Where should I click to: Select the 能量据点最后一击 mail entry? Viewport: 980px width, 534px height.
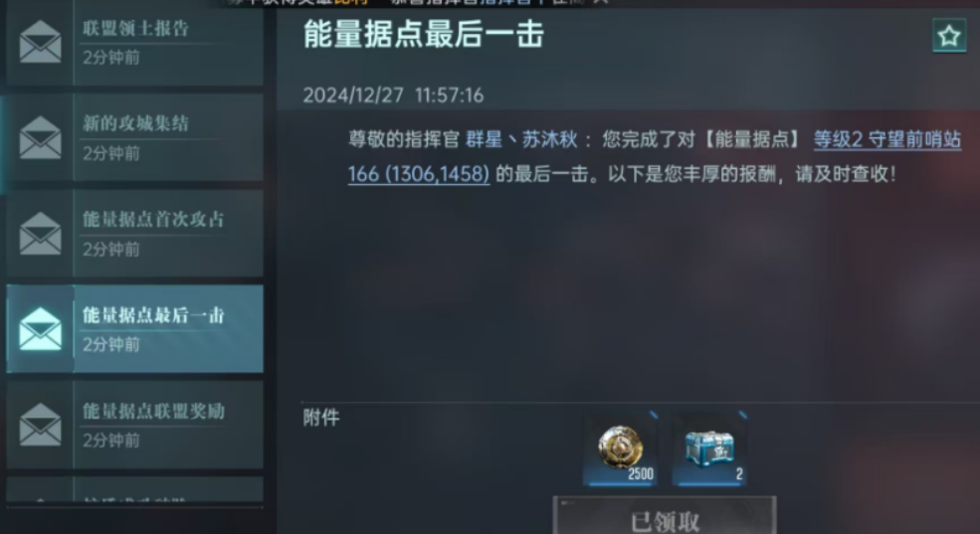pyautogui.click(x=135, y=329)
